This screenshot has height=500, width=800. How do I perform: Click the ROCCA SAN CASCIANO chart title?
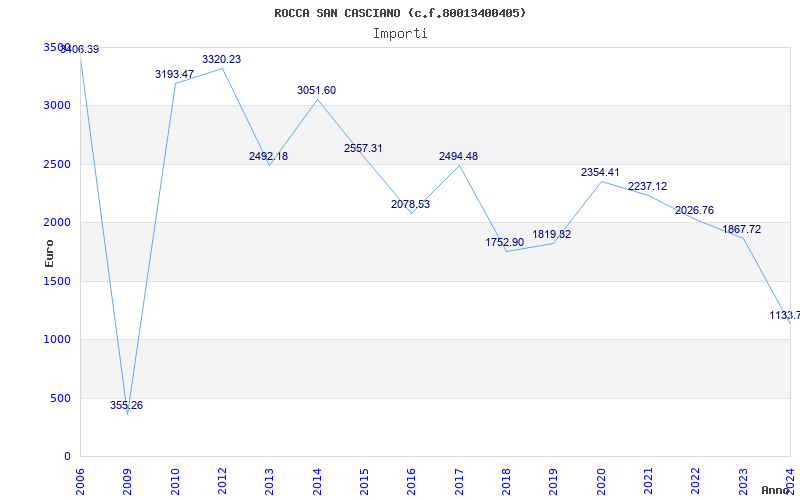[x=400, y=13]
